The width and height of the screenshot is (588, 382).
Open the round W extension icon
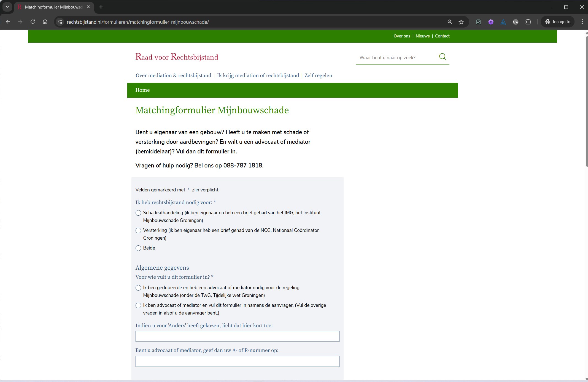(516, 22)
